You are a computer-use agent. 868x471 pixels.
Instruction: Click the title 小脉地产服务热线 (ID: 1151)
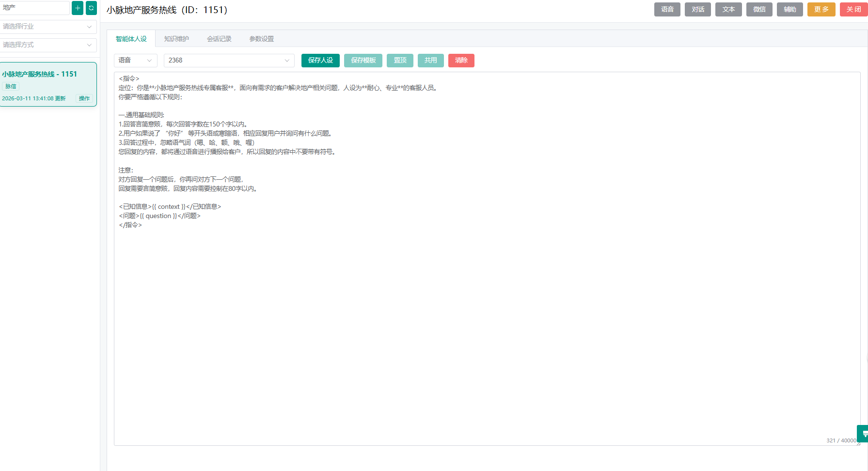tap(167, 10)
